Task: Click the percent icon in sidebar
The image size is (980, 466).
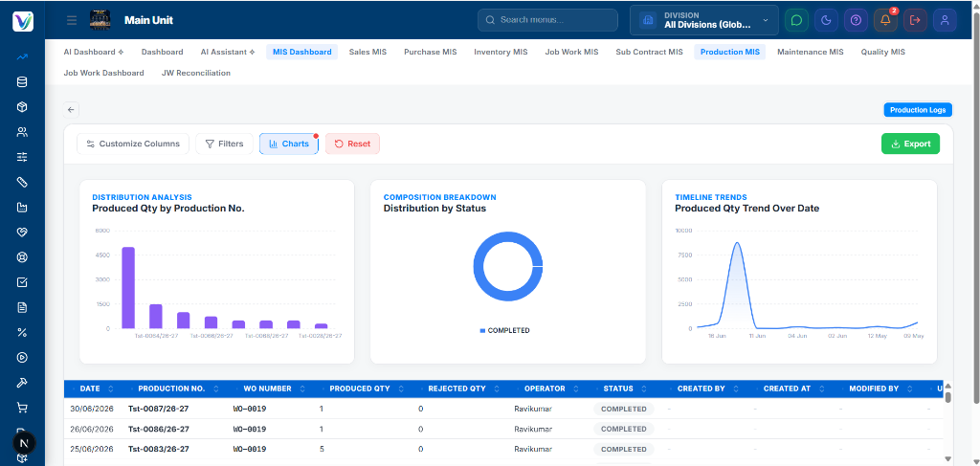Action: pos(23,332)
